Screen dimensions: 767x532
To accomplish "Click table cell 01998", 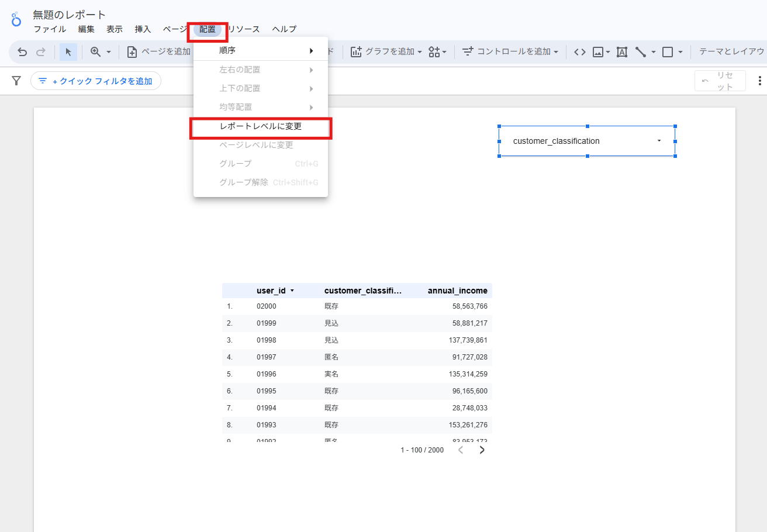I will coord(266,340).
